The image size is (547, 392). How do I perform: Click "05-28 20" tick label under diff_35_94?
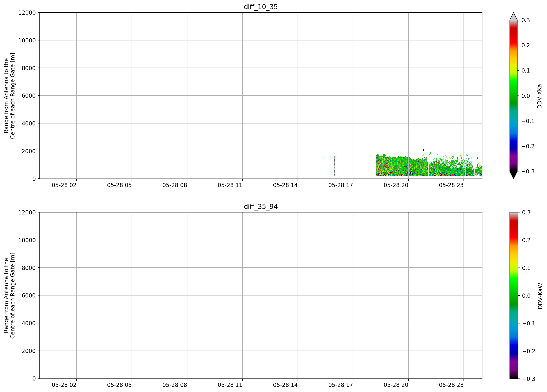point(396,385)
